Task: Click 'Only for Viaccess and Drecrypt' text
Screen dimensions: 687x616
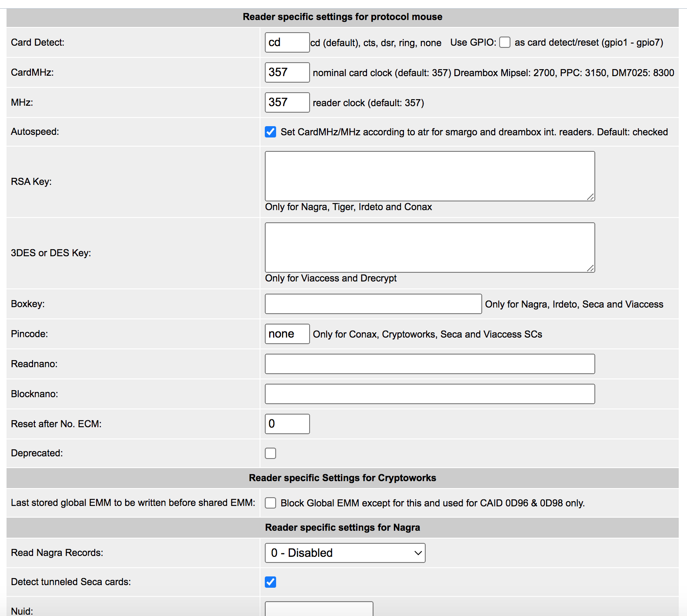Action: (331, 278)
